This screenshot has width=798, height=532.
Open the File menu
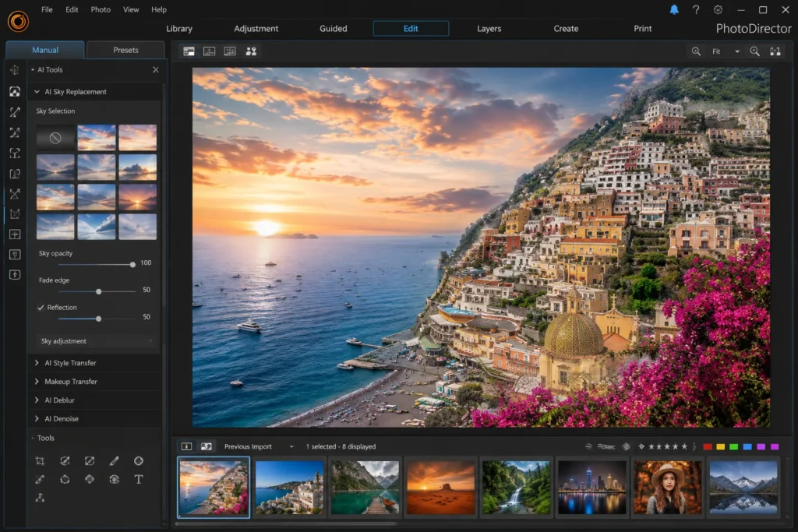pyautogui.click(x=47, y=9)
